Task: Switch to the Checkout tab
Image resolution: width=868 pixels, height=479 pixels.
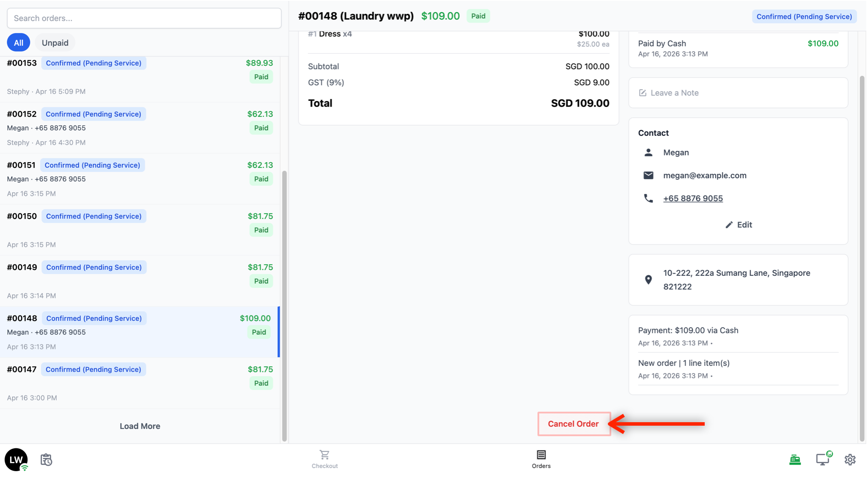Action: pyautogui.click(x=324, y=459)
